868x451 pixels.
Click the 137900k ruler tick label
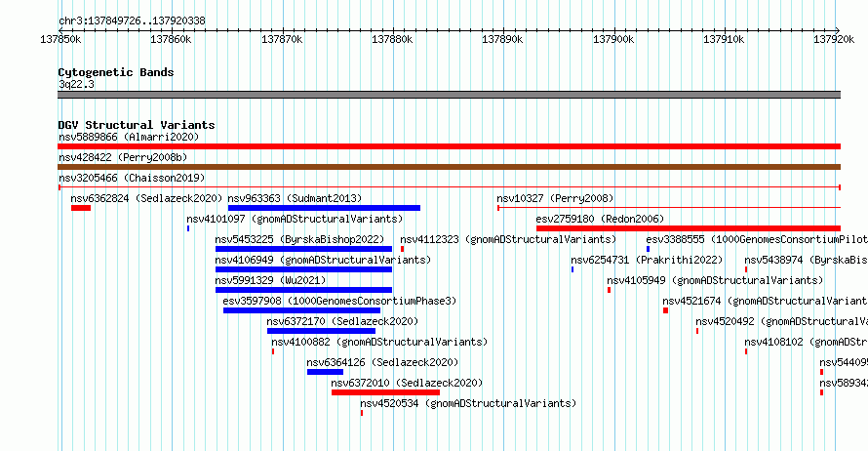click(x=613, y=39)
